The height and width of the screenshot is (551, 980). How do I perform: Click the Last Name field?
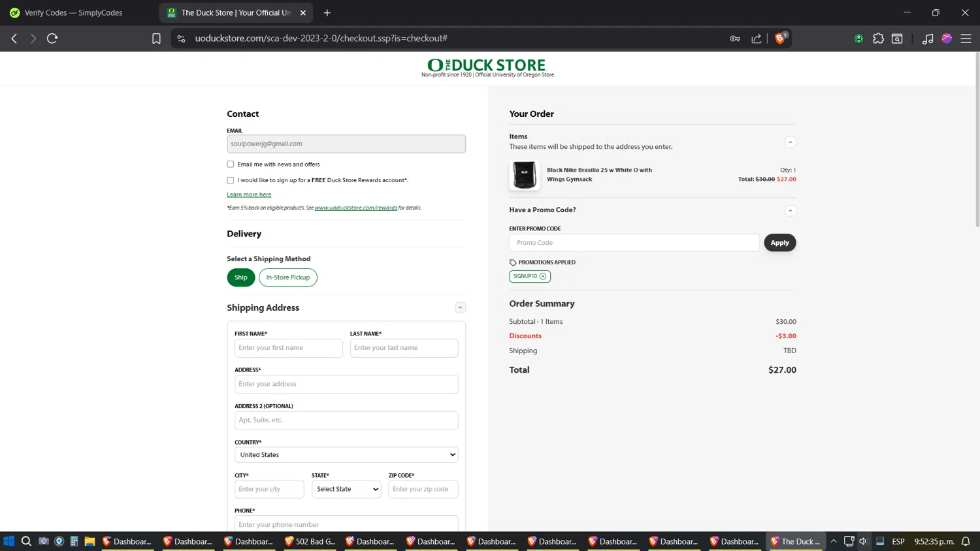pyautogui.click(x=404, y=348)
